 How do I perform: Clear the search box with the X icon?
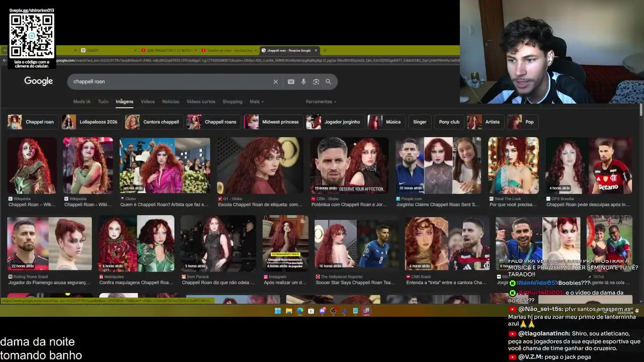pos(275,81)
